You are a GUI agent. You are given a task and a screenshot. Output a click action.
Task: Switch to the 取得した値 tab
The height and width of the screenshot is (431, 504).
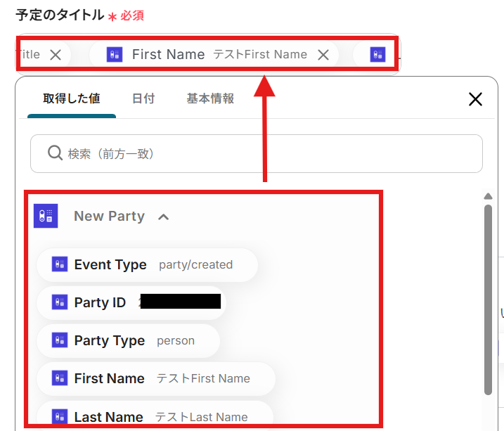[72, 99]
